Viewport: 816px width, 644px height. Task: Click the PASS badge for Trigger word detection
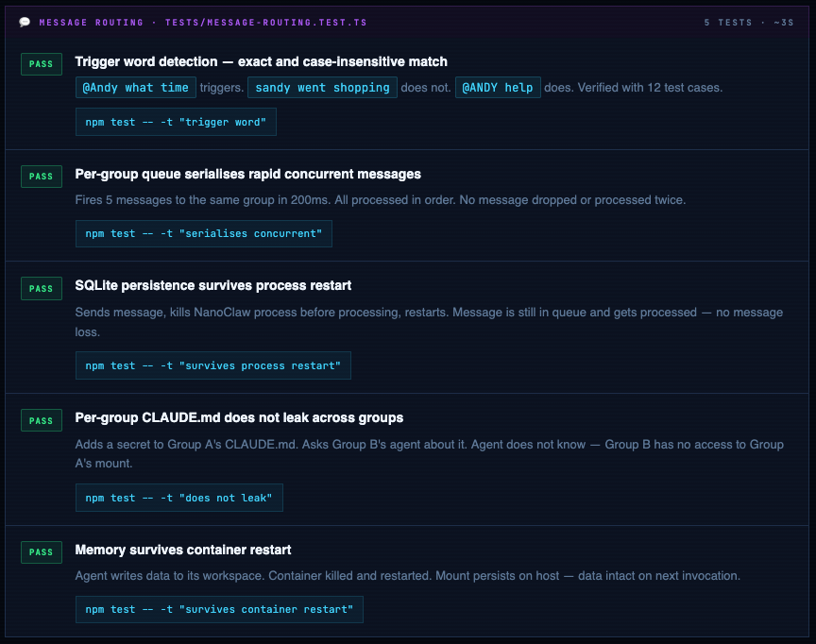[41, 63]
